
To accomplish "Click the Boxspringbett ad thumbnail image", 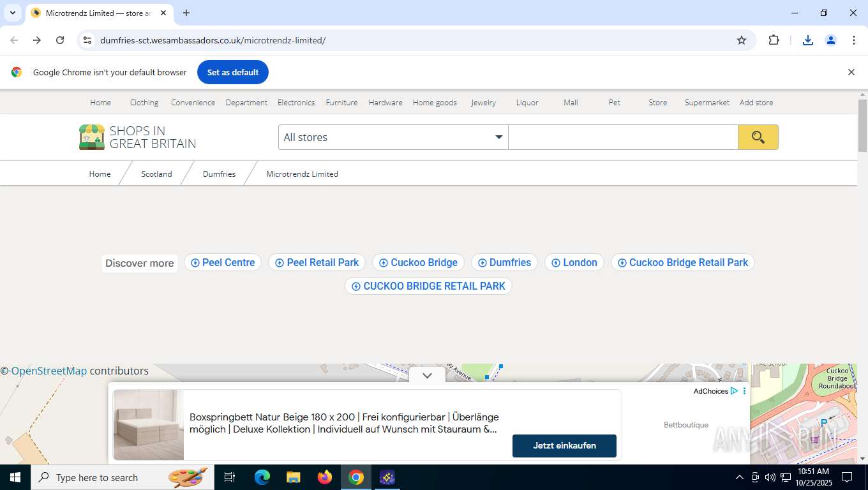I will [x=149, y=425].
